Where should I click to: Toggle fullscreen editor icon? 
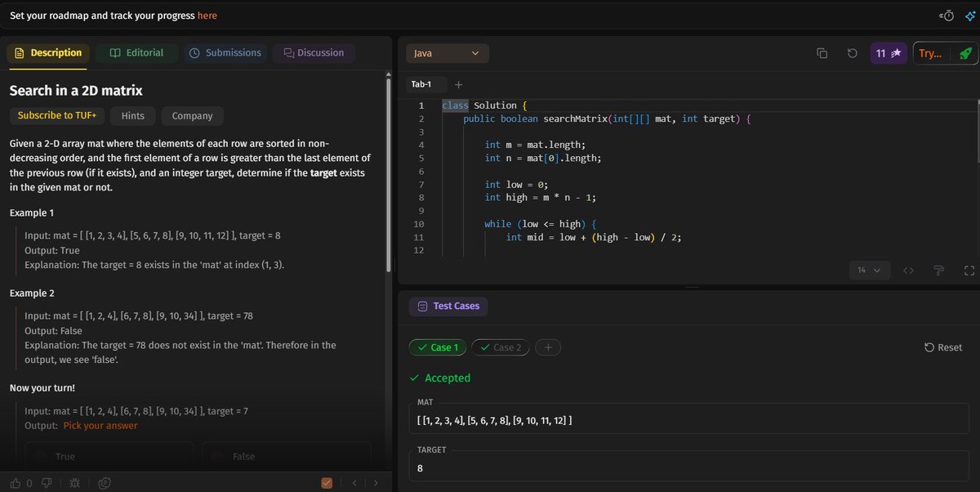point(969,270)
